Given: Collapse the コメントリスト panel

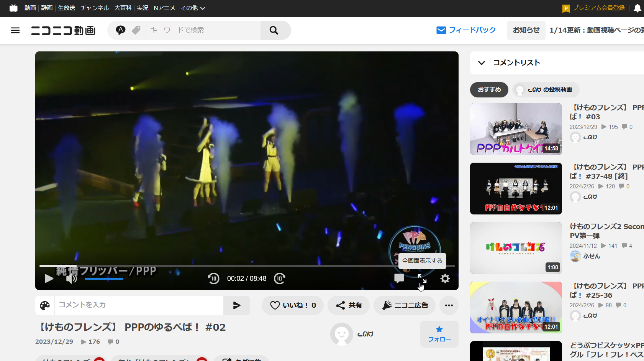Looking at the screenshot, I should click(x=482, y=63).
